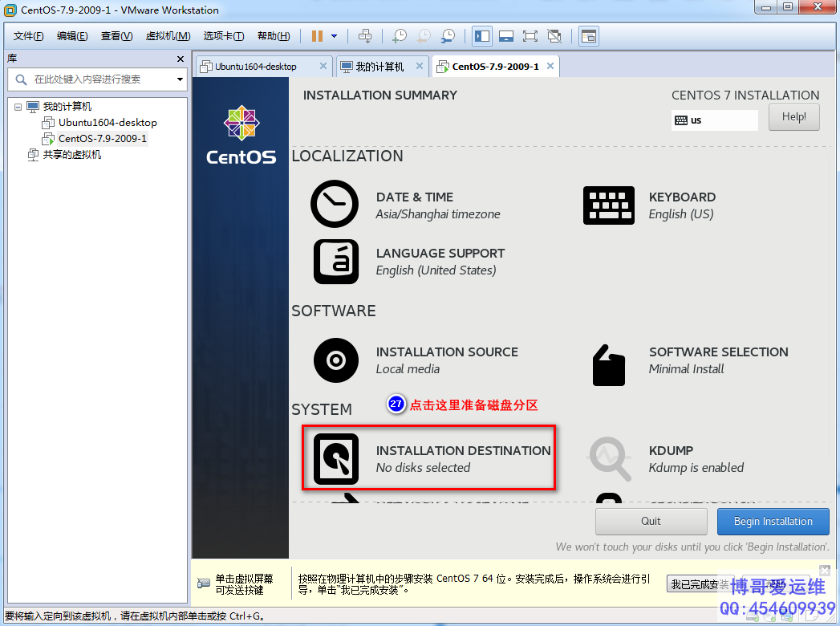840x626 pixels.
Task: Open the KEYBOARD layout icon
Action: click(x=609, y=205)
